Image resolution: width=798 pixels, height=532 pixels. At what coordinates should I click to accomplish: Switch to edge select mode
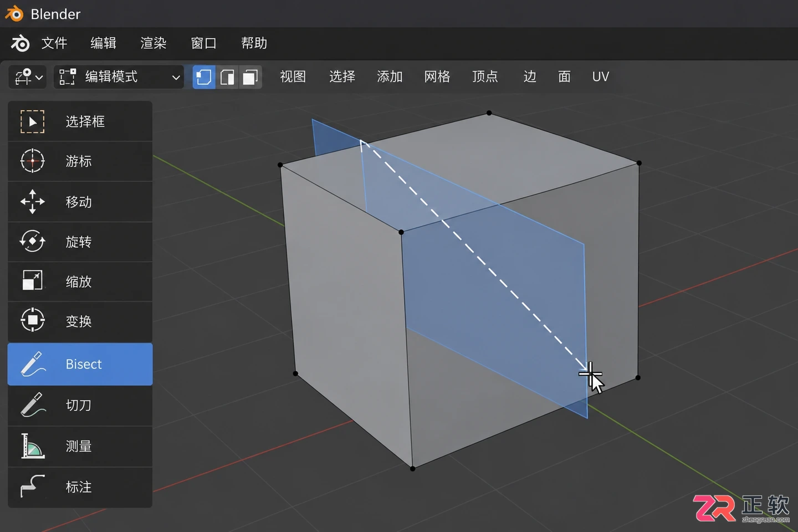pos(227,77)
